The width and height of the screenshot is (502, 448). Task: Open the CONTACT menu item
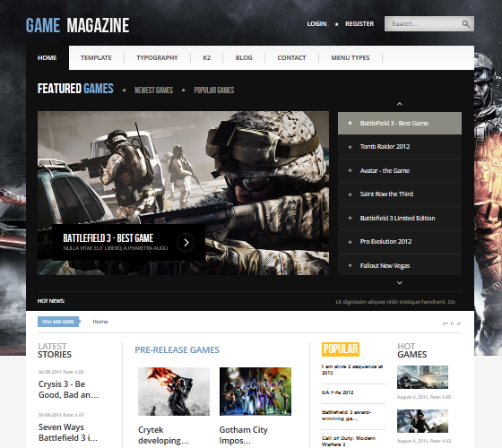(291, 58)
